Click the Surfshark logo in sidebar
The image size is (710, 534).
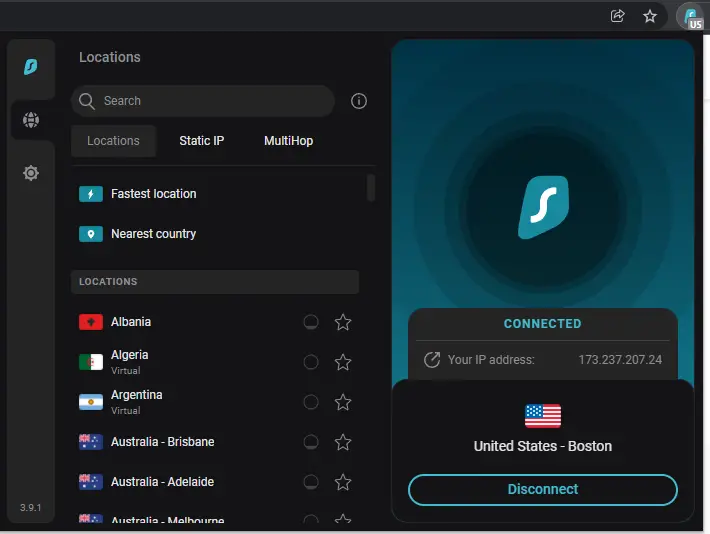coord(30,67)
